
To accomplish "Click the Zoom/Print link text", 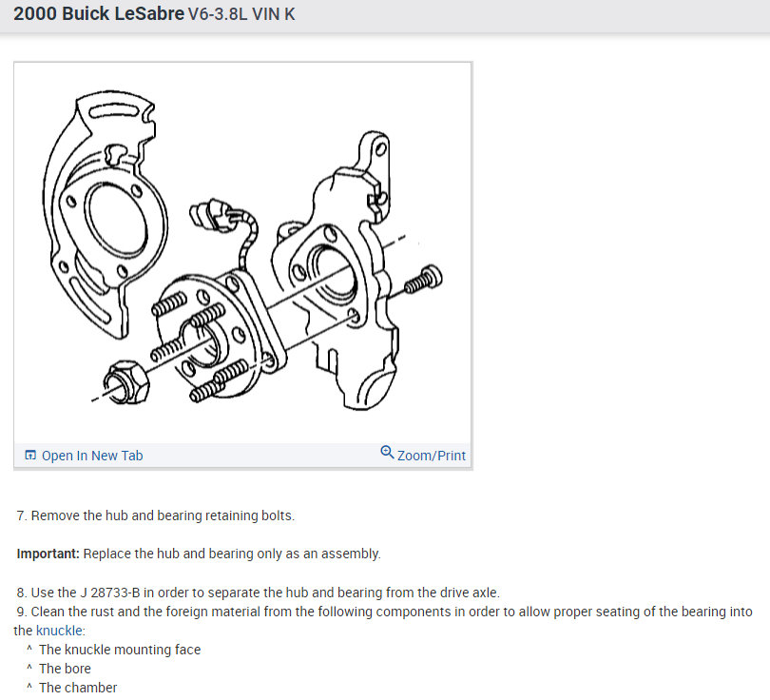I will coord(432,456).
